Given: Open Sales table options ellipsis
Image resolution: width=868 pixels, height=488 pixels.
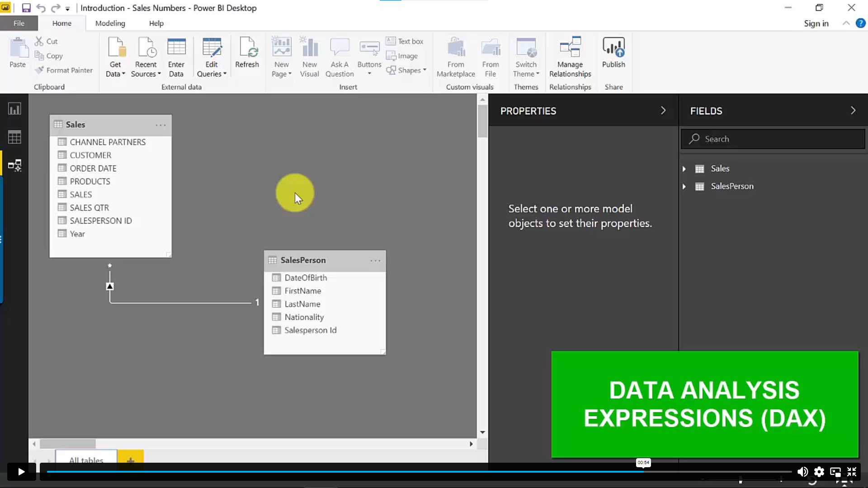Looking at the screenshot, I should [160, 125].
